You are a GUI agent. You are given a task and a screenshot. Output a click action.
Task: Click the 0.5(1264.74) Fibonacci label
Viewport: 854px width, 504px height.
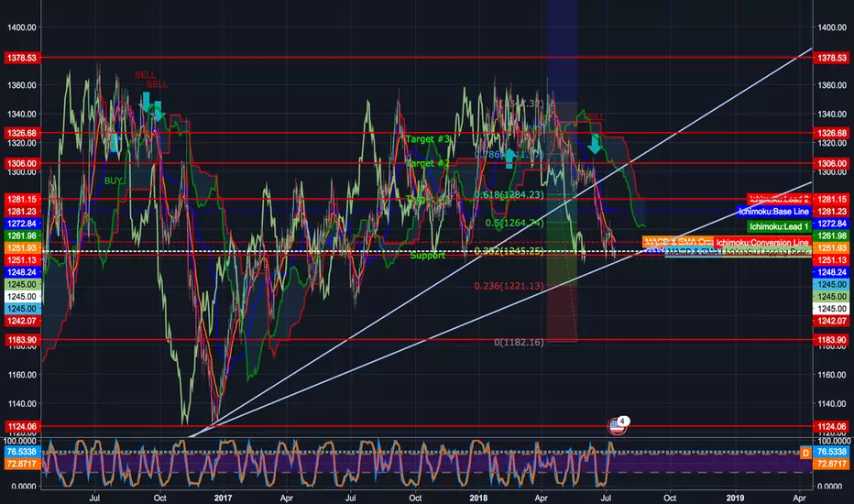click(x=515, y=223)
